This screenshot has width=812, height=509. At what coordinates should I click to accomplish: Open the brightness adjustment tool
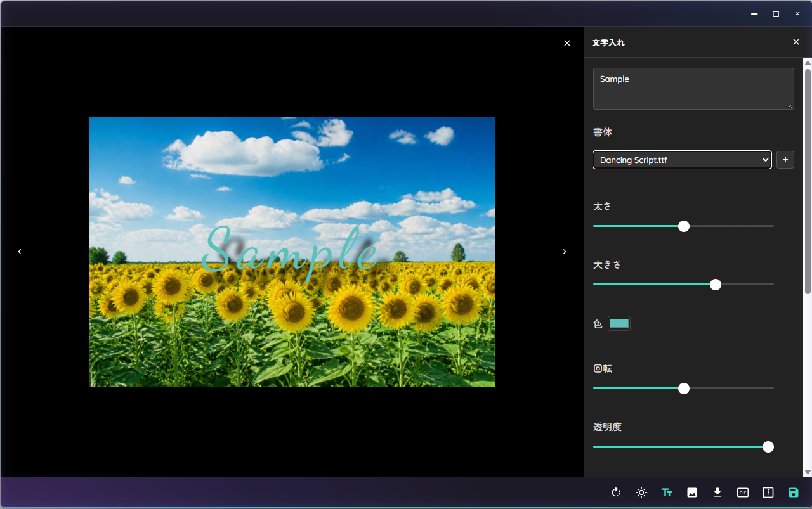641,493
